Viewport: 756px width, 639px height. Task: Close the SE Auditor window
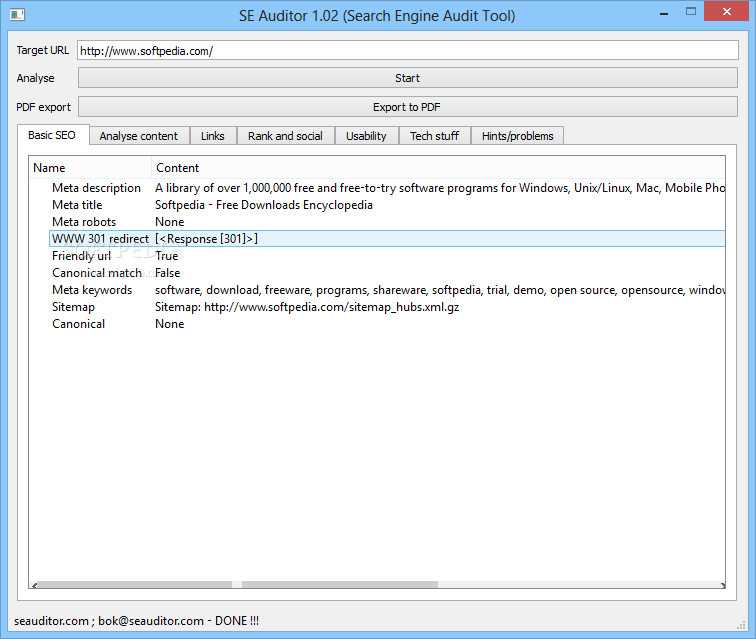click(x=727, y=12)
